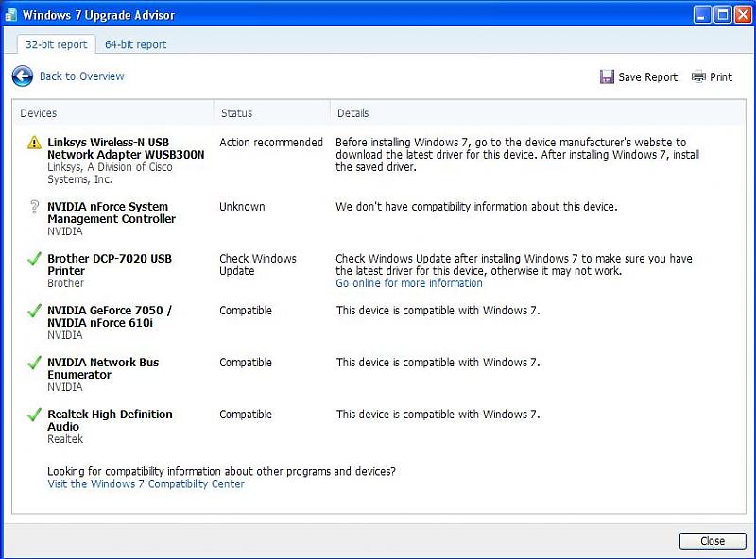Go Back to Overview link
756x559 pixels.
82,76
